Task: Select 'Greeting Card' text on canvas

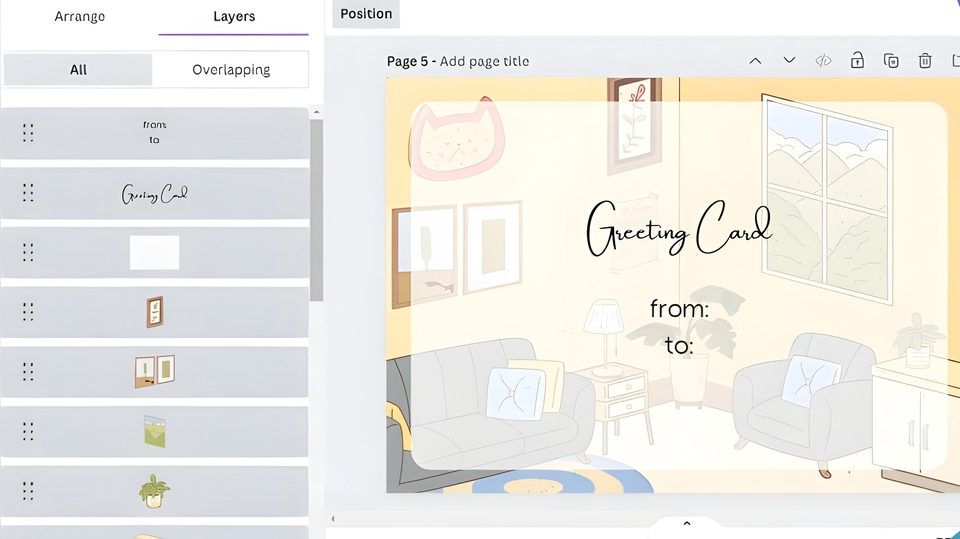Action: pos(678,228)
